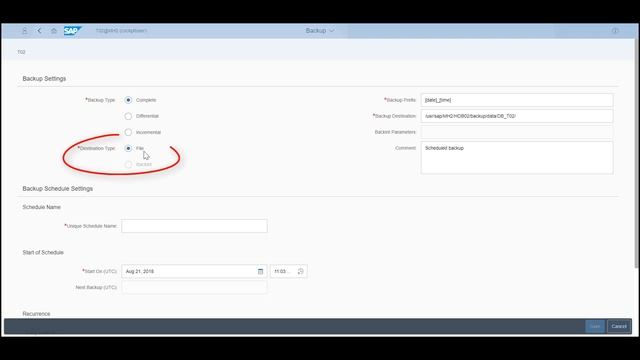The width and height of the screenshot is (640, 360).
Task: Edit the Comment text area
Action: point(517,158)
